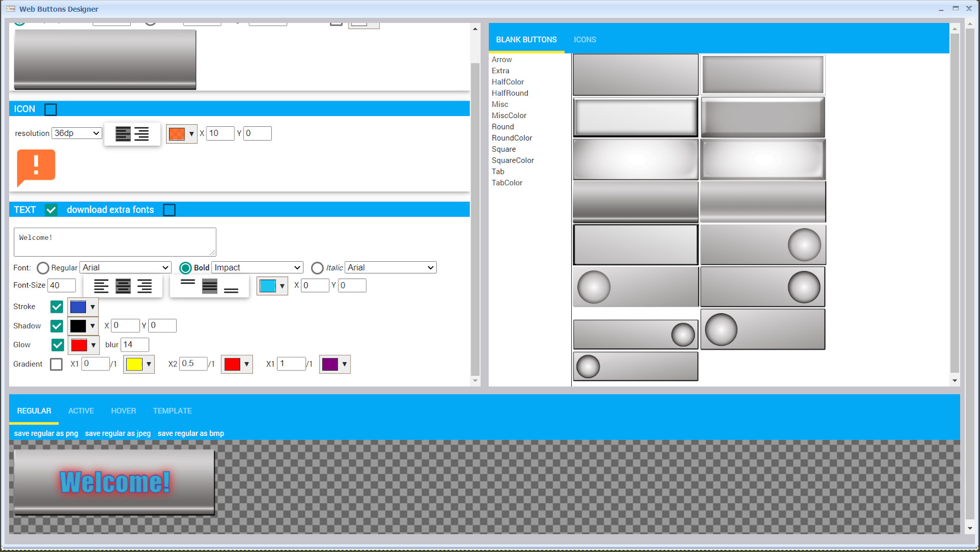Open the Bold font family dropdown
Screen dimensions: 980x552
(257, 267)
